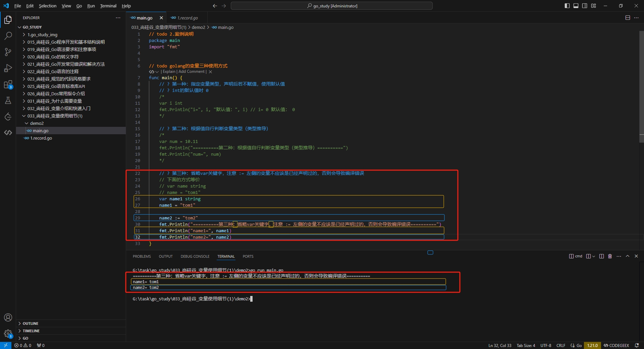Click the CODEGEEX status bar button
The width and height of the screenshot is (644, 349).
pos(616,345)
